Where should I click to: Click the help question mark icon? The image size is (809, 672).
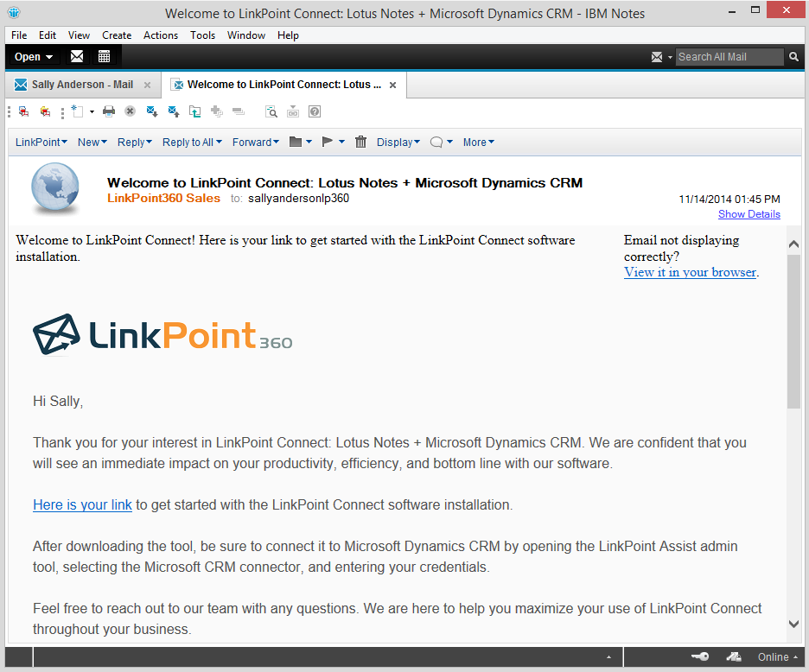(x=315, y=111)
